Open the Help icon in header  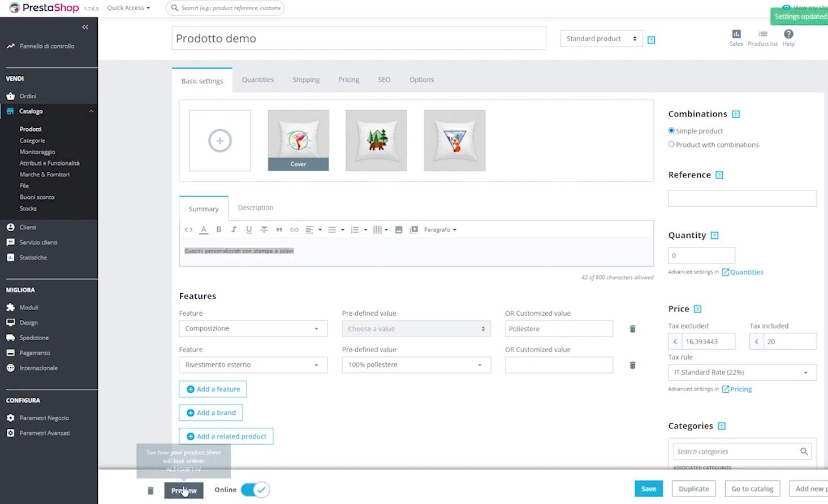pyautogui.click(x=788, y=34)
